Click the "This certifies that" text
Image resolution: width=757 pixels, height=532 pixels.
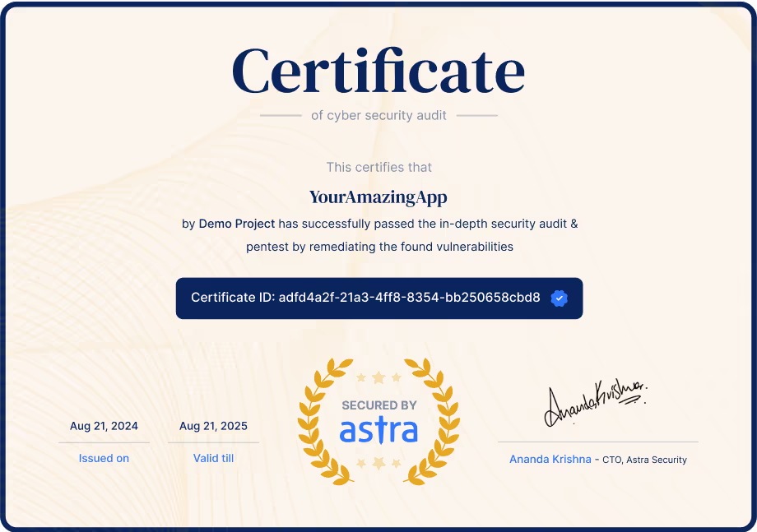(379, 168)
